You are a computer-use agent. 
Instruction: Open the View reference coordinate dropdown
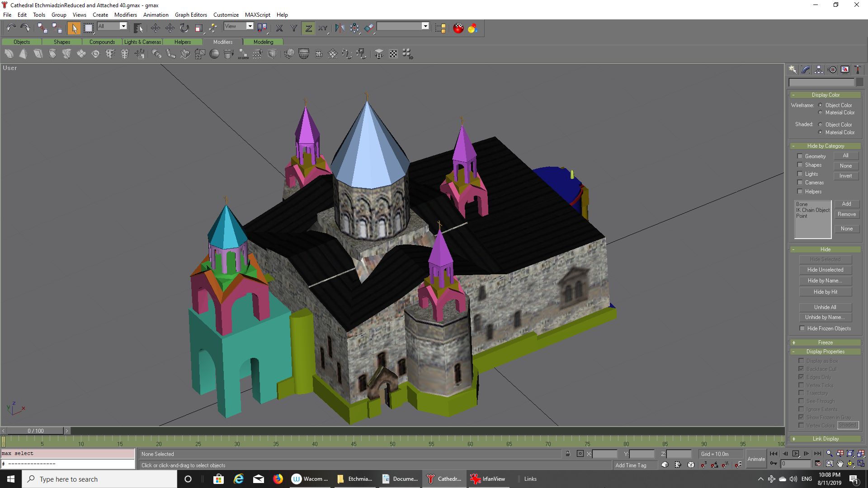[x=250, y=26]
